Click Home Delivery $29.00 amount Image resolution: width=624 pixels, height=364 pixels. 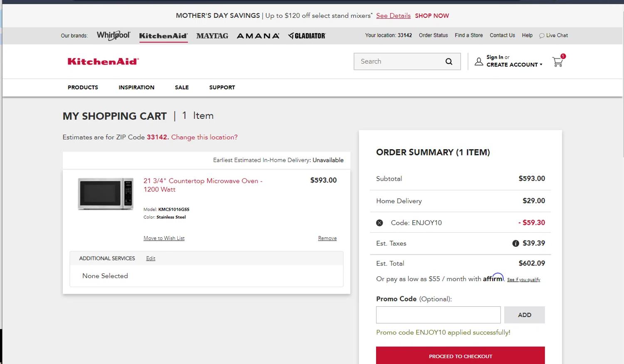[x=534, y=201]
